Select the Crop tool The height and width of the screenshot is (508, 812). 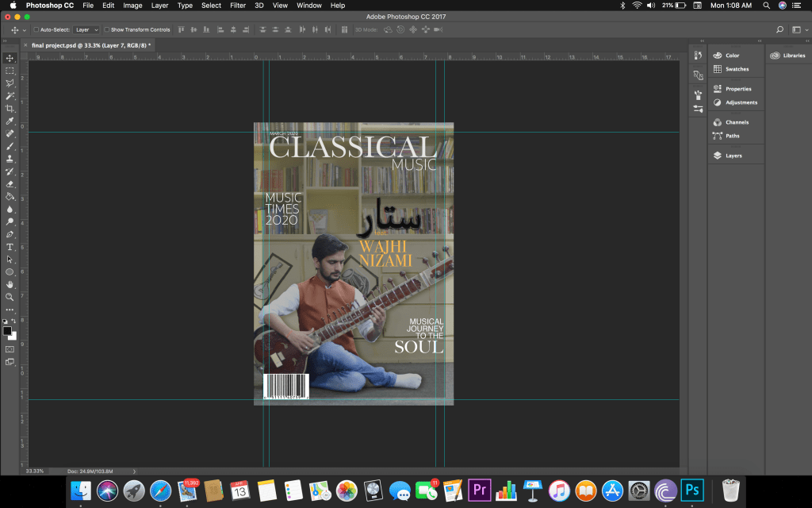10,108
